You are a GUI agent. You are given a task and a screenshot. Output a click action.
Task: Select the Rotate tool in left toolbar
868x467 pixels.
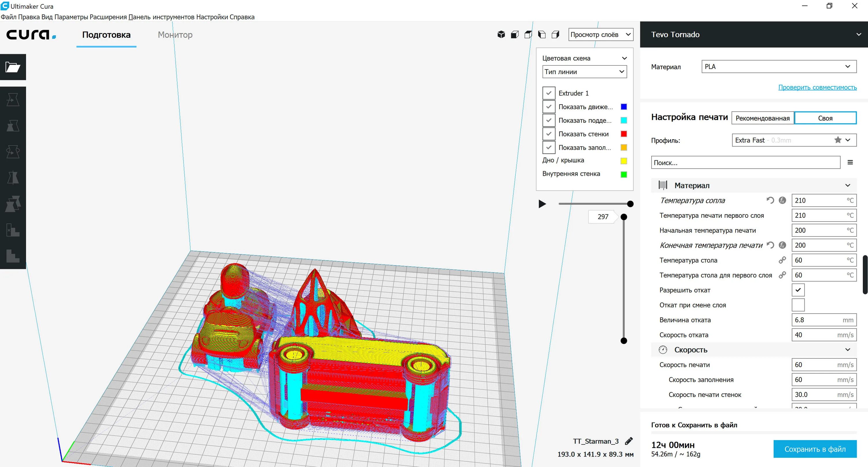(x=13, y=152)
